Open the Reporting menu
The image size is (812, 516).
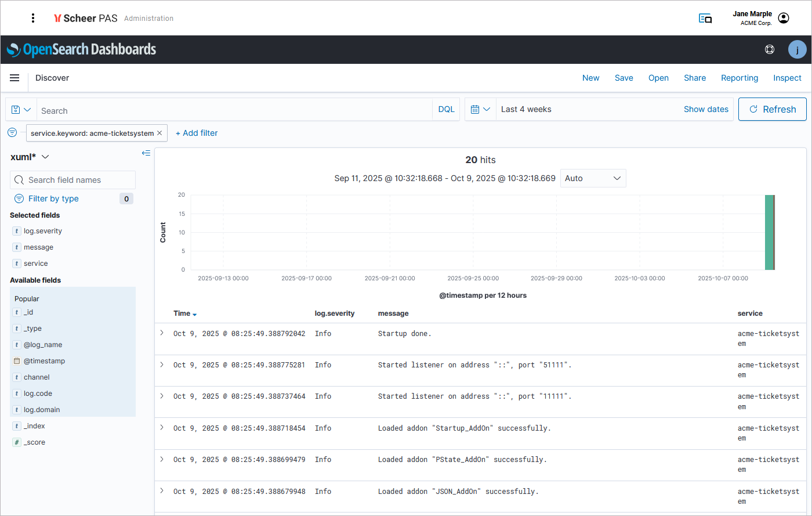point(739,78)
